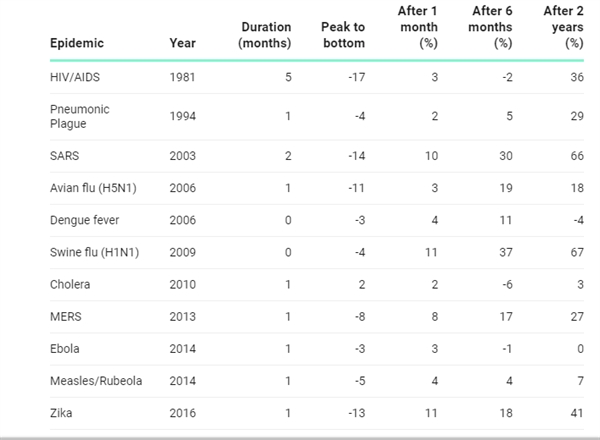The width and height of the screenshot is (600, 440).
Task: Select the Avian flu (H5N1) cell
Action: click(93, 188)
